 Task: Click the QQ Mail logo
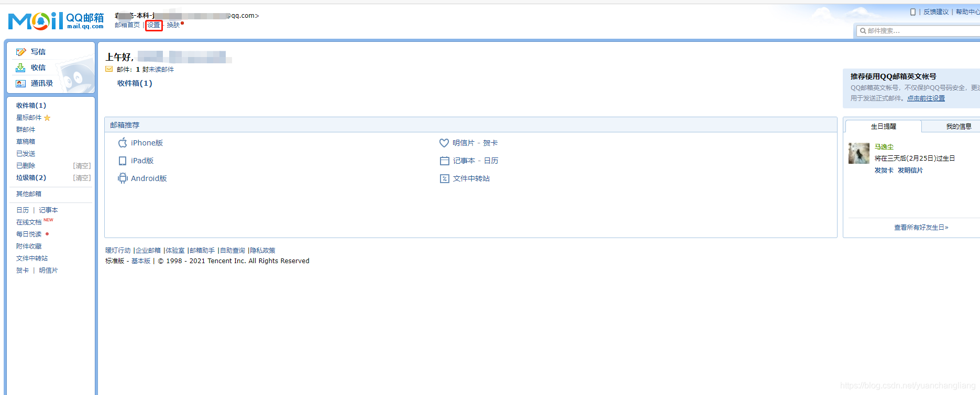pyautogui.click(x=56, y=21)
